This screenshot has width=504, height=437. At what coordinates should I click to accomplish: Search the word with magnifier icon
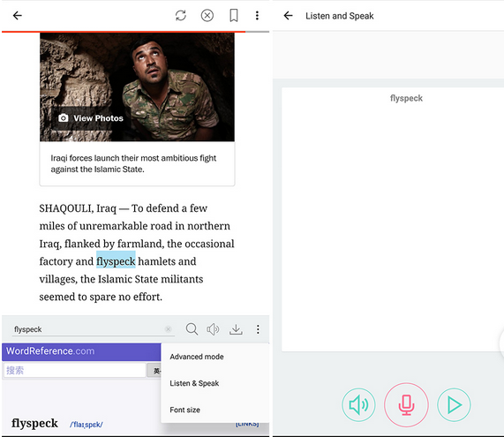click(x=192, y=329)
